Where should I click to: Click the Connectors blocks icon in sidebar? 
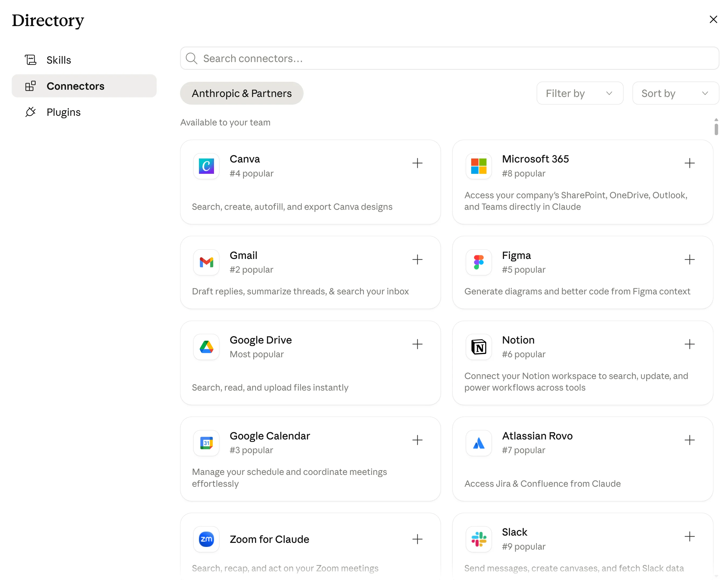[30, 86]
